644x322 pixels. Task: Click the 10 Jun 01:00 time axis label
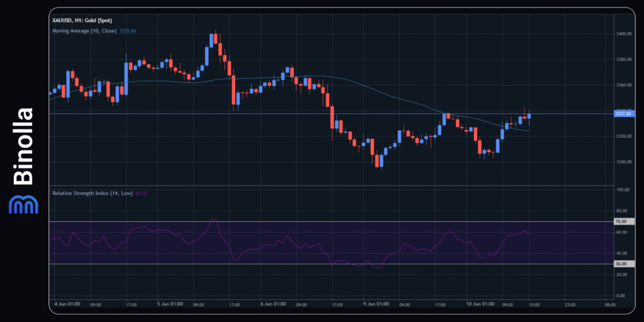[481, 304]
